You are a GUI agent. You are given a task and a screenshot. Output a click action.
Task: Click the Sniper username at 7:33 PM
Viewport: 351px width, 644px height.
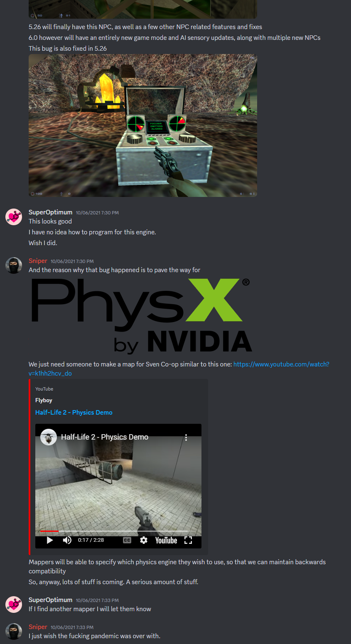(38, 627)
